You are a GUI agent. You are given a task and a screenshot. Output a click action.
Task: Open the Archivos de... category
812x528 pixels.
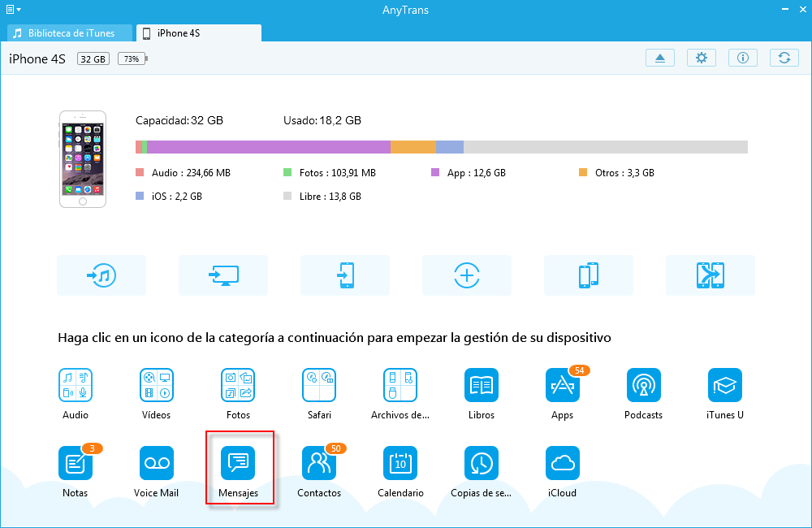(400, 385)
